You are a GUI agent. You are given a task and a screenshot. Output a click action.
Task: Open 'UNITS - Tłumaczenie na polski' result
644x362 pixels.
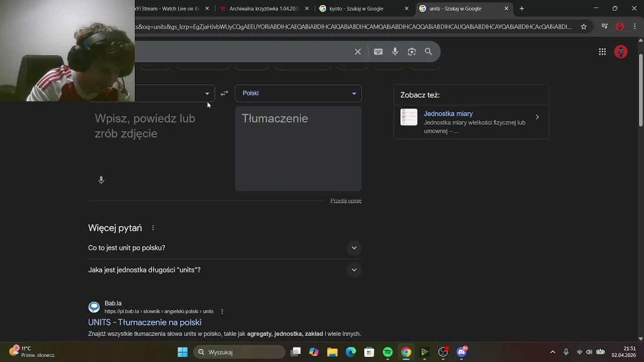click(145, 322)
